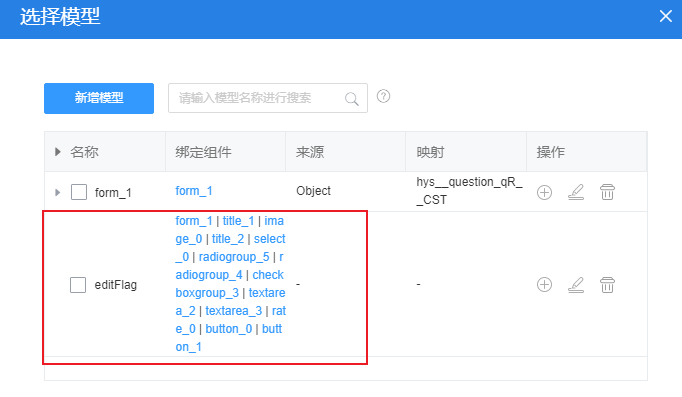Click the editFlag name text

(x=116, y=285)
